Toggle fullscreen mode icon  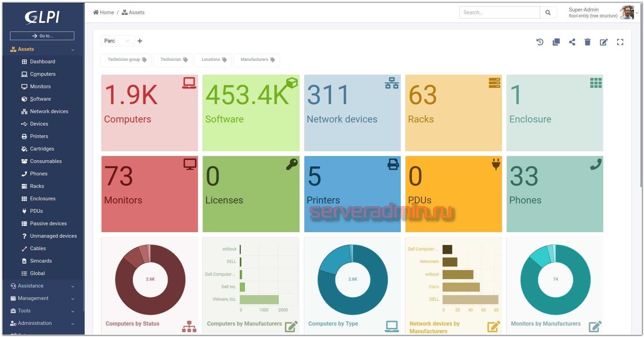click(x=620, y=42)
